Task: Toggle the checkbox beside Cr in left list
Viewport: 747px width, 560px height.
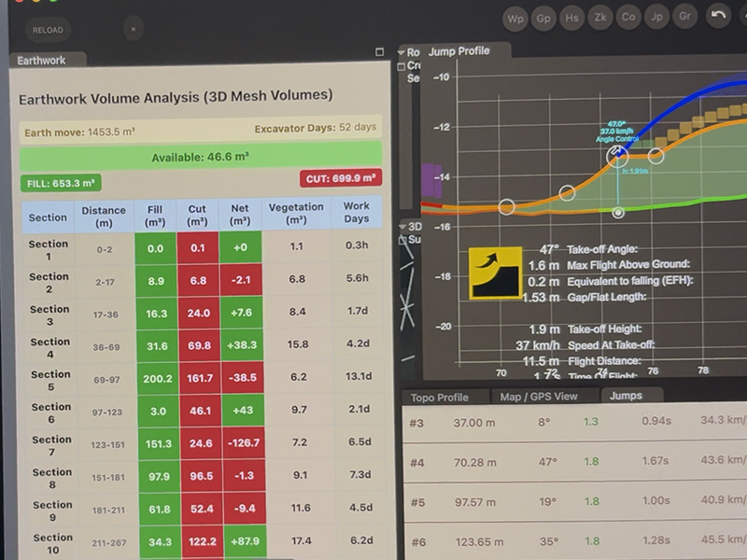Action: click(402, 66)
